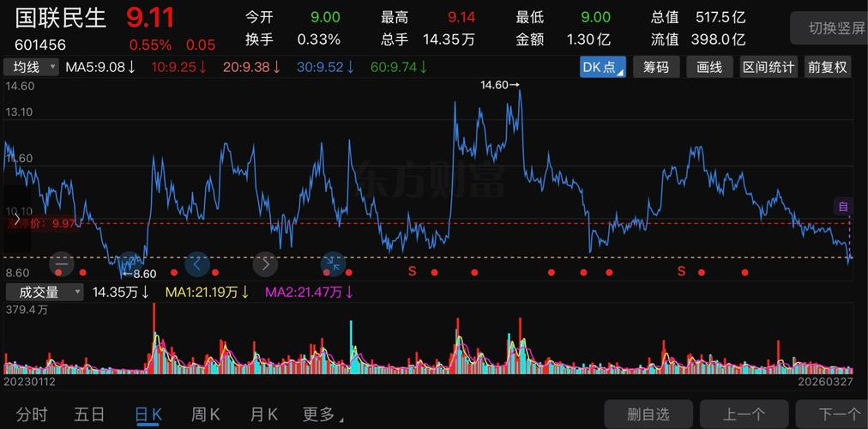Screen dimensions: 868x429
Task: Tap the 金额 amount 1.30亿
Action: coord(588,39)
